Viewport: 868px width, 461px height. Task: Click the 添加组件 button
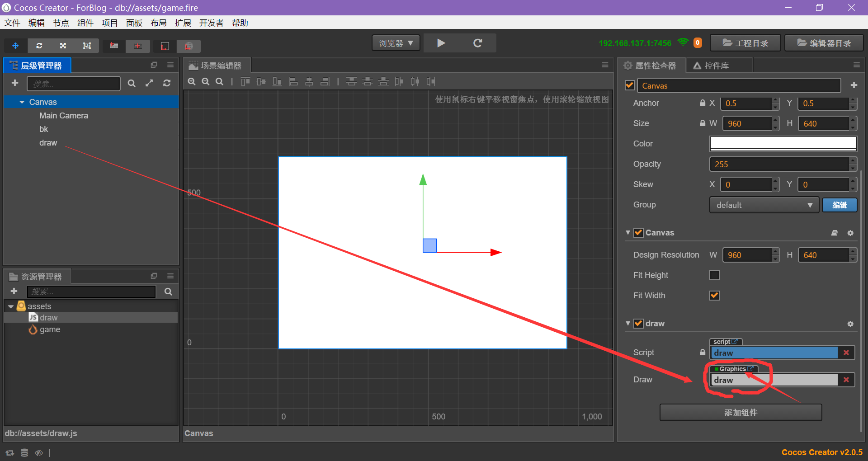[x=741, y=412]
